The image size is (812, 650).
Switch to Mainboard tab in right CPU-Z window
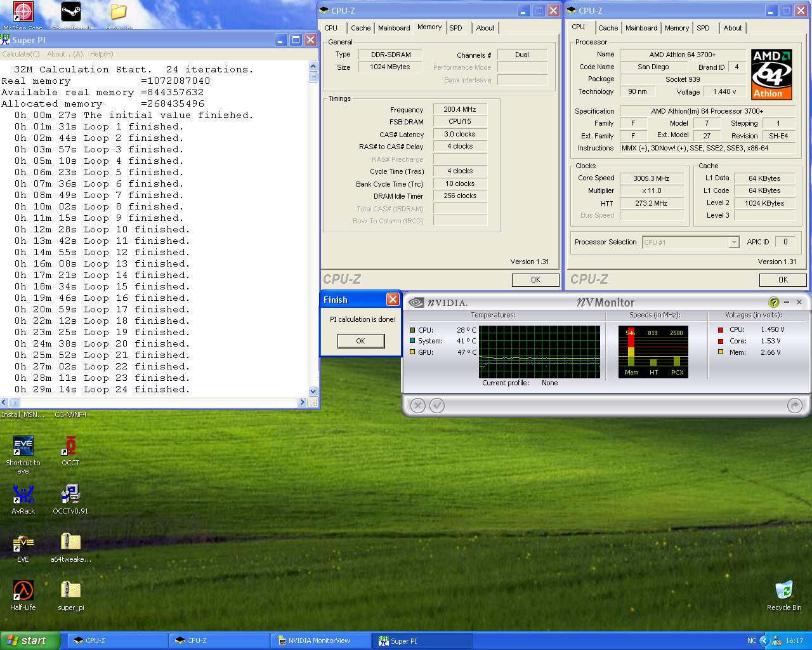[x=641, y=28]
